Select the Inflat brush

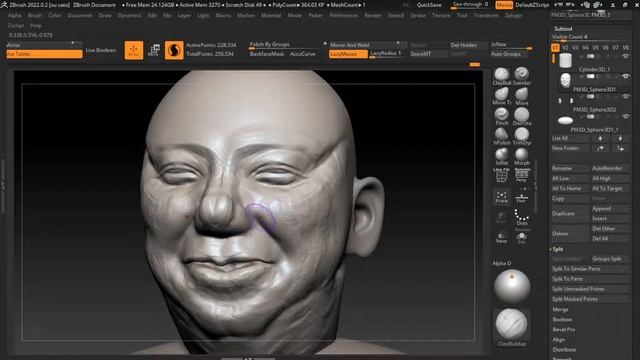point(501,156)
